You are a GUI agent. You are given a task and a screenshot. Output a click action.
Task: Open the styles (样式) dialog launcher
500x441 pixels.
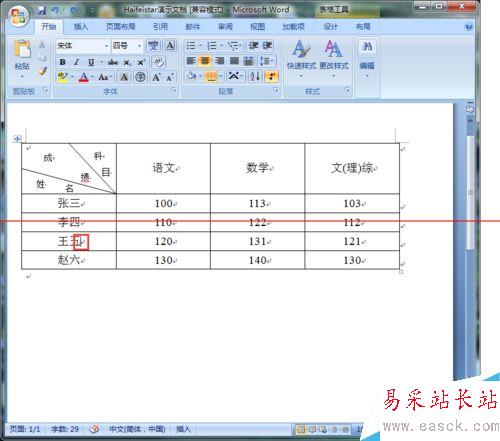(347, 90)
